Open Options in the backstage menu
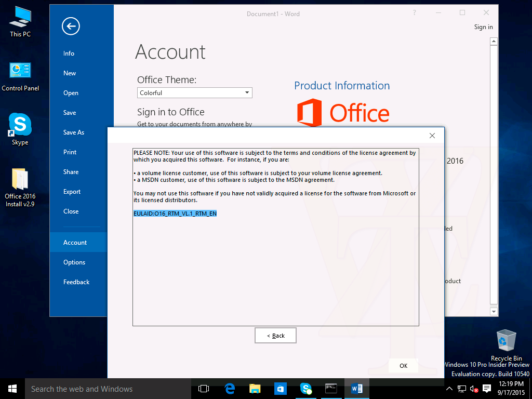Viewport: 532px width, 399px height. pos(74,262)
